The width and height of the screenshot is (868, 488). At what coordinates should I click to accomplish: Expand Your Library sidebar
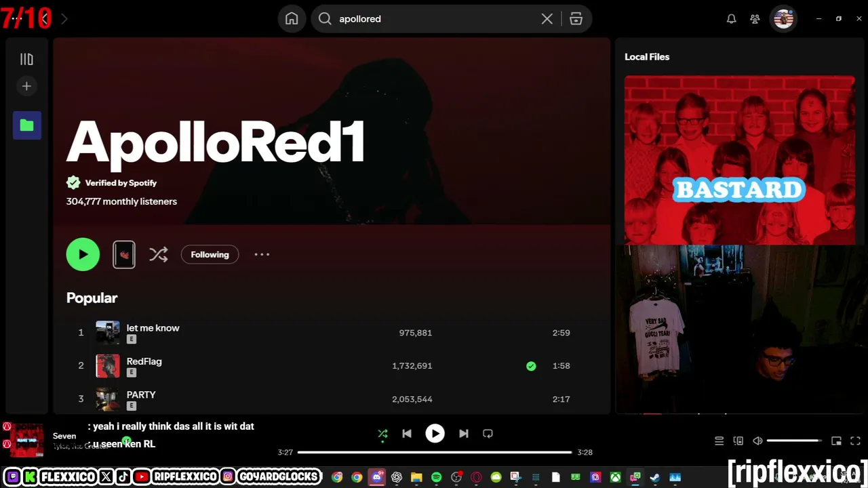pyautogui.click(x=26, y=60)
